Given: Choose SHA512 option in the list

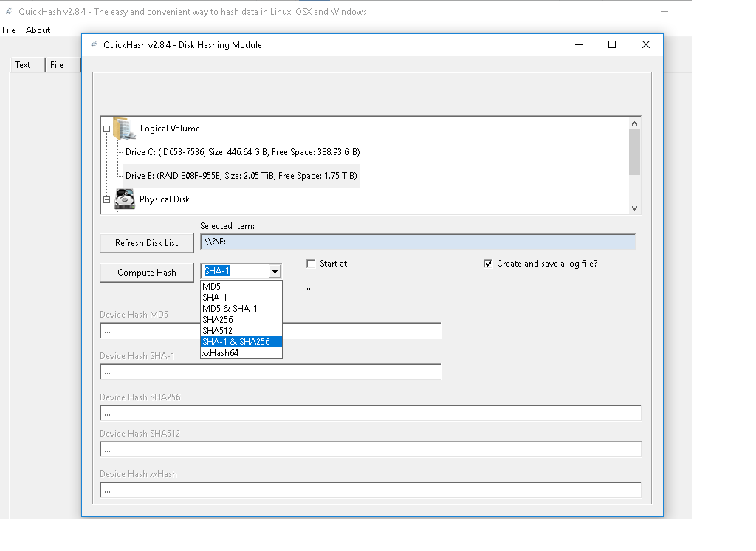Looking at the screenshot, I should pos(218,331).
